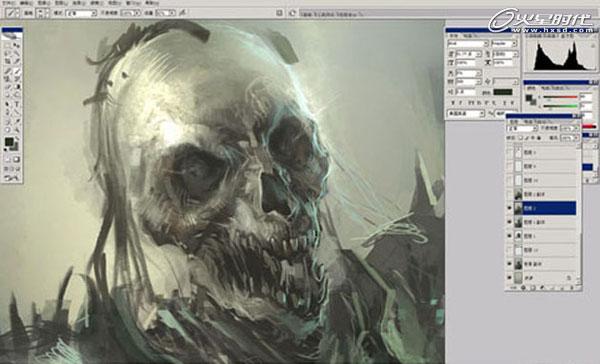Select the Dodge tool
Screen dimensions: 600x364
coord(16,95)
